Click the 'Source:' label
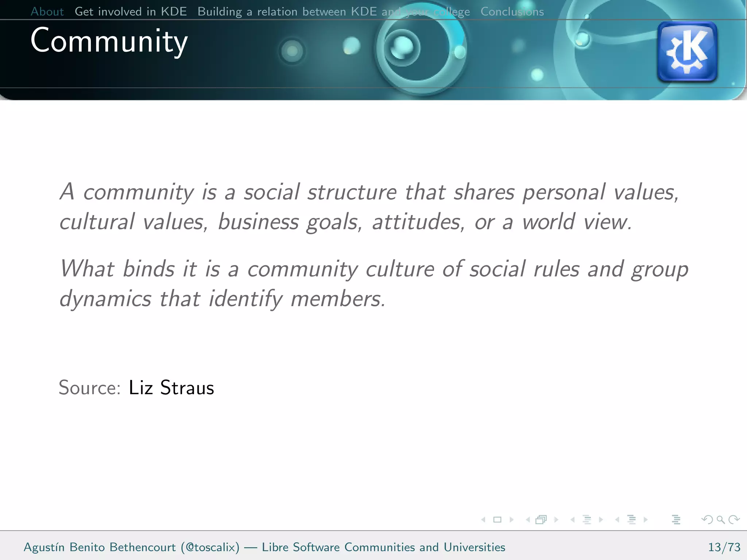Image resolution: width=747 pixels, height=560 pixels. point(90,387)
